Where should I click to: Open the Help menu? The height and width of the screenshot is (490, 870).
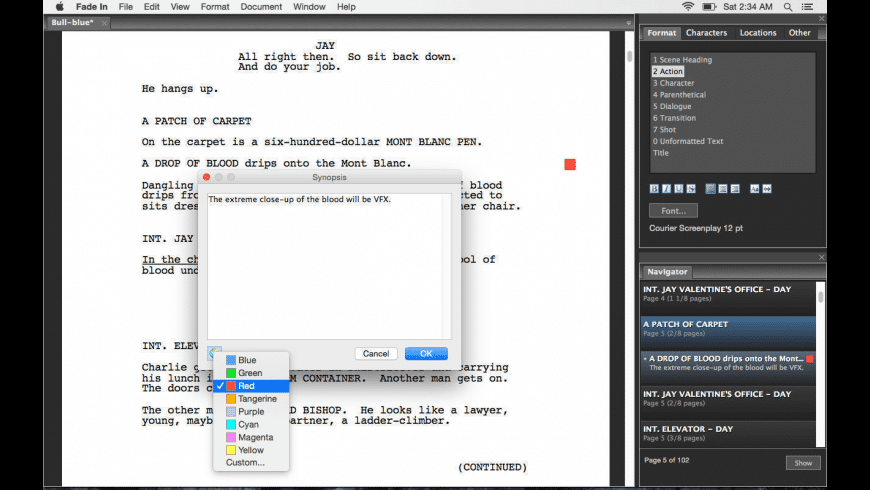pyautogui.click(x=346, y=7)
